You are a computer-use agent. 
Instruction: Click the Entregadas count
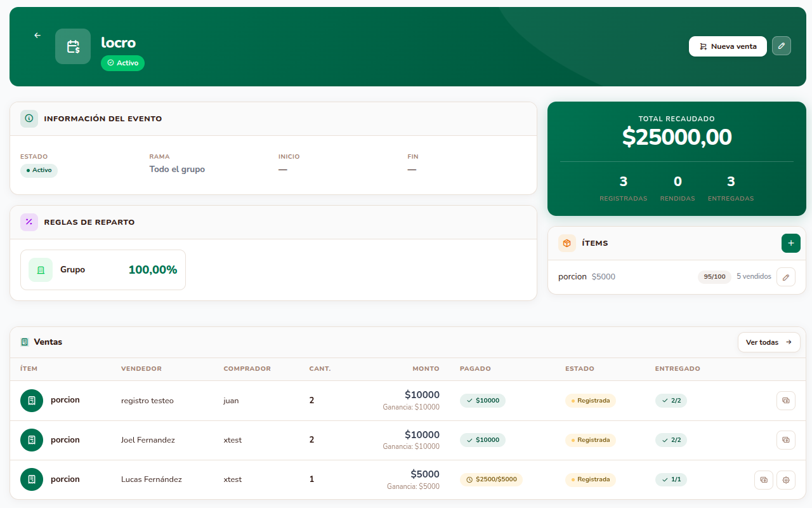pos(731,182)
